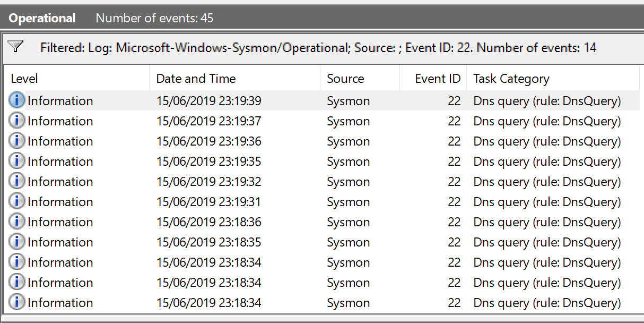
Task: Click the Sysmon source cell of the 23:18:35 event
Action: coord(348,242)
